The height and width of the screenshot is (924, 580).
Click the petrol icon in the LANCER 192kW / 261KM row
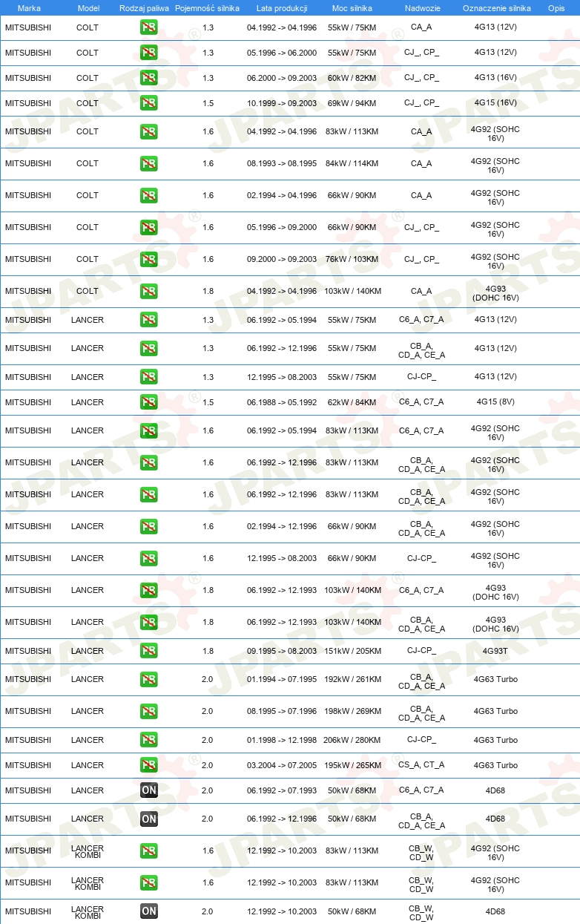[x=149, y=679]
